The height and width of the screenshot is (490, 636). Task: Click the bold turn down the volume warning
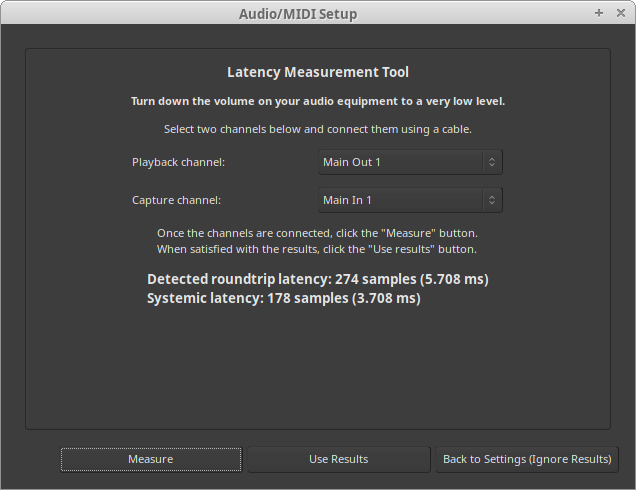318,101
